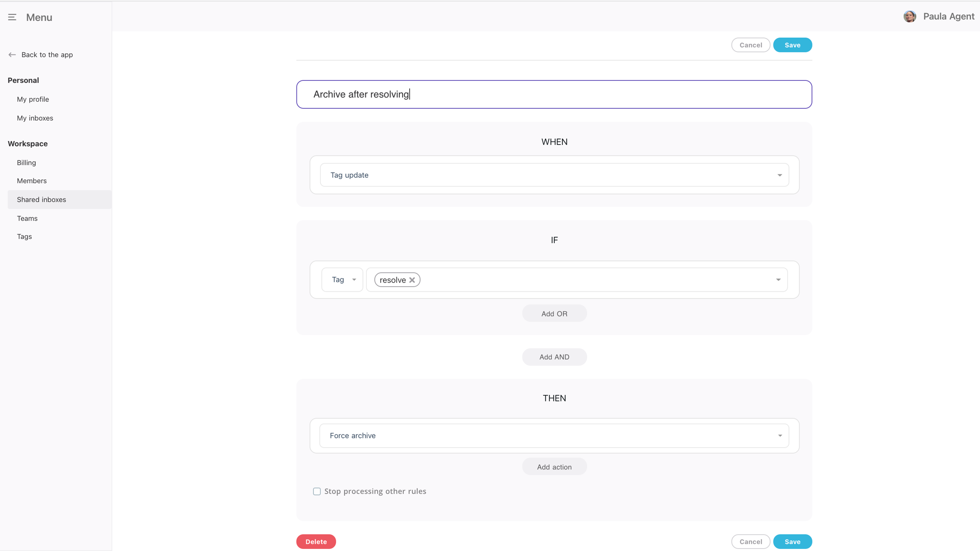Click the bottom Cancel button
The width and height of the screenshot is (980, 551).
click(750, 542)
